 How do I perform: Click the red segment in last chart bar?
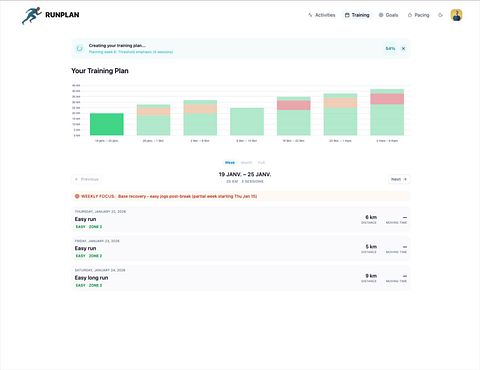coord(387,99)
